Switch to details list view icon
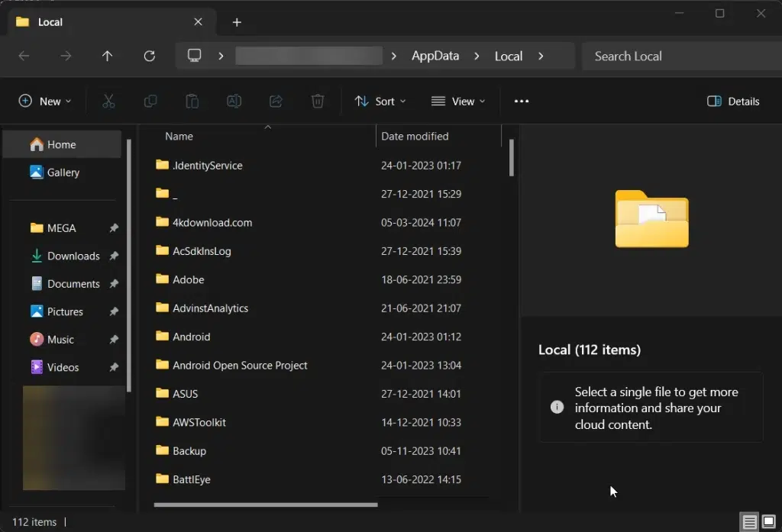This screenshot has height=532, width=782. click(x=749, y=521)
